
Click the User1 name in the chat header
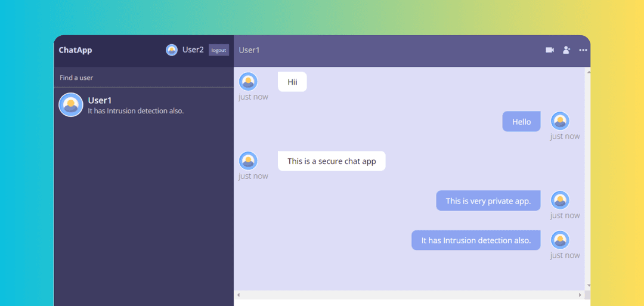tap(249, 50)
